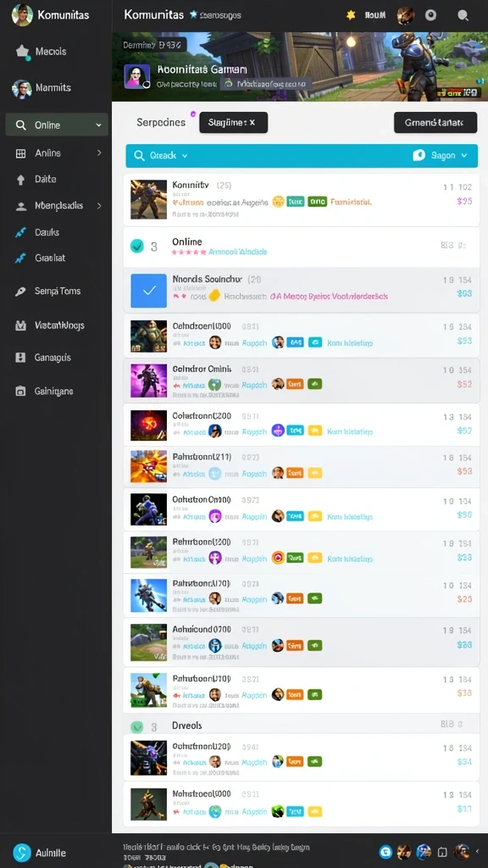Click the pink link text in Nonds Sounchor row
488x868 pixels.
[329, 296]
